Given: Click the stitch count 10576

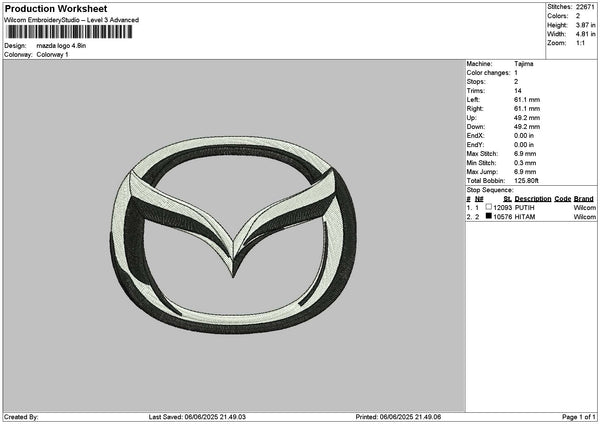Looking at the screenshot, I should click(502, 217).
